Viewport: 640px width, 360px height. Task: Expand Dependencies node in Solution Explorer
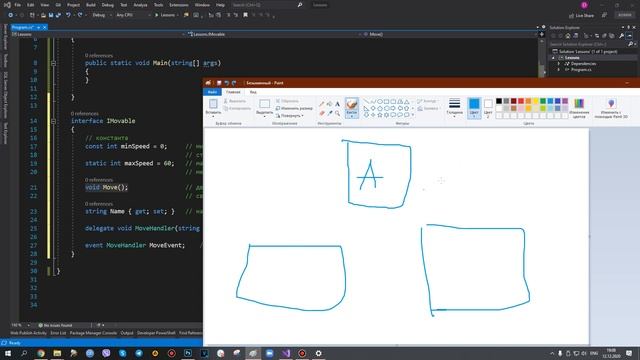pyautogui.click(x=559, y=64)
